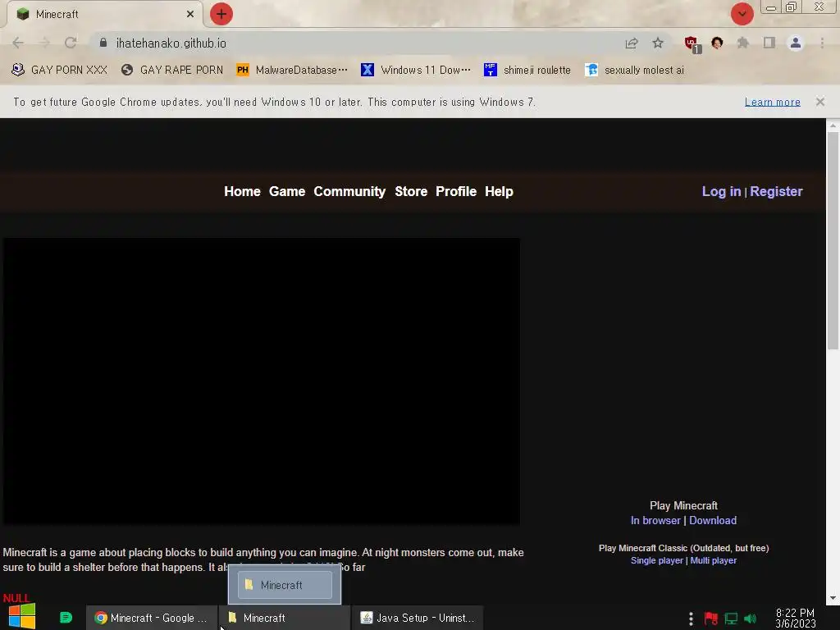Click Learn more in update notice
This screenshot has width=840, height=630.
point(772,102)
